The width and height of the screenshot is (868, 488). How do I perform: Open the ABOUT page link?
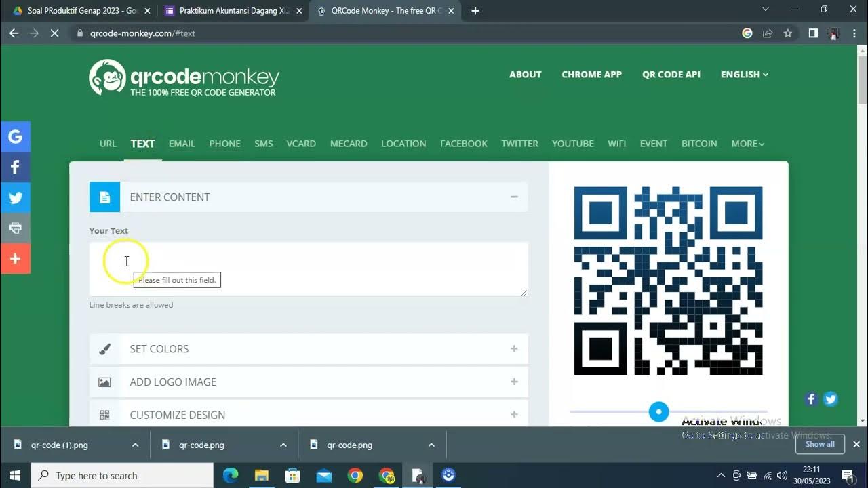click(526, 75)
